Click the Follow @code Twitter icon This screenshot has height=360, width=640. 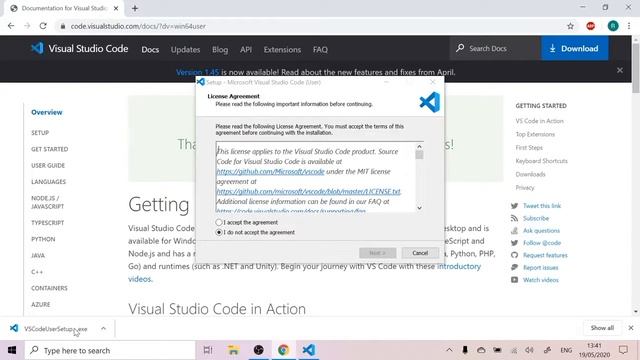click(514, 243)
